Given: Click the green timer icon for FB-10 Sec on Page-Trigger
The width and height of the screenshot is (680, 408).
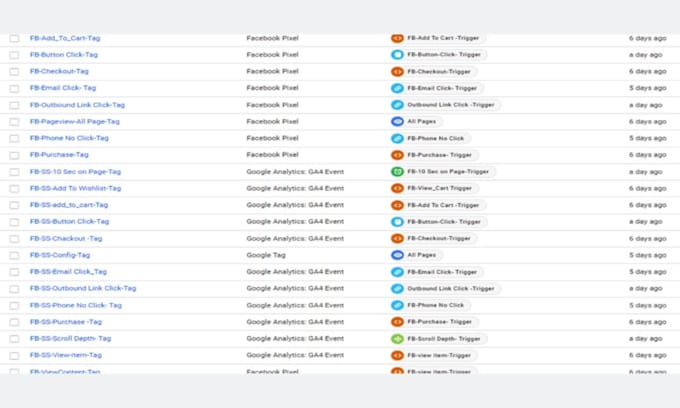Looking at the screenshot, I should pyautogui.click(x=397, y=172).
